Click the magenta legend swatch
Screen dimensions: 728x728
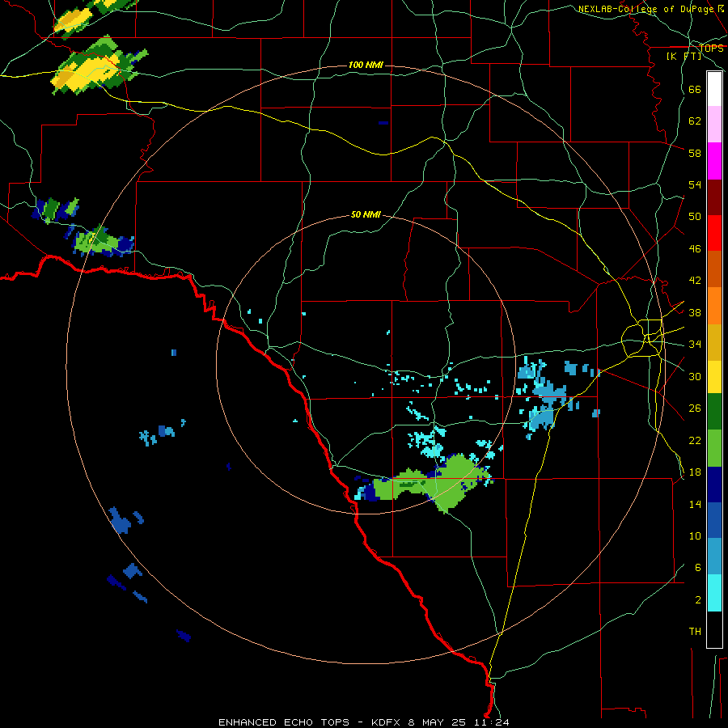[714, 161]
